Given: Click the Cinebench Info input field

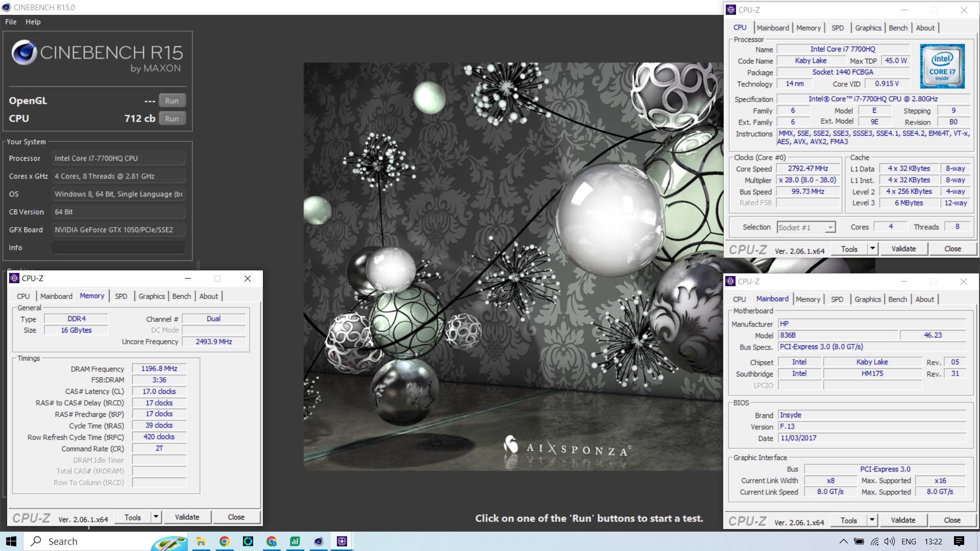Looking at the screenshot, I should (x=118, y=247).
